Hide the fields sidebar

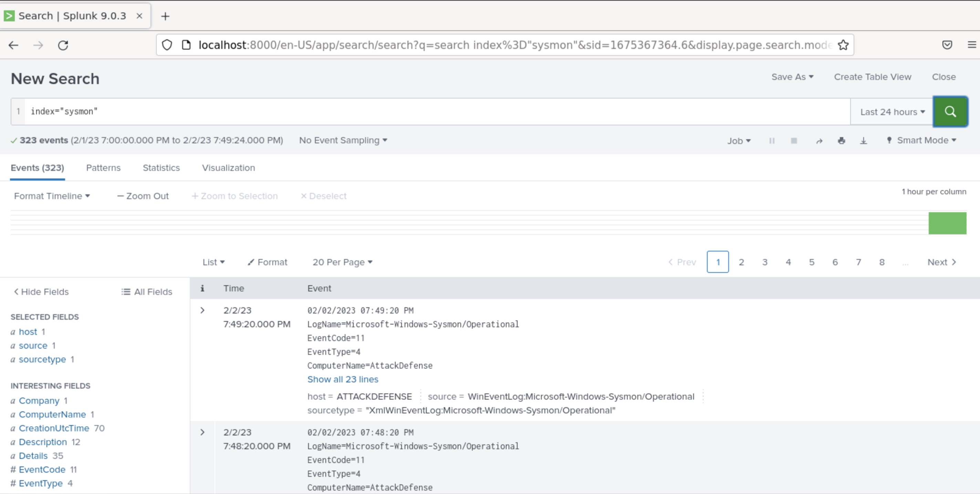(x=41, y=292)
